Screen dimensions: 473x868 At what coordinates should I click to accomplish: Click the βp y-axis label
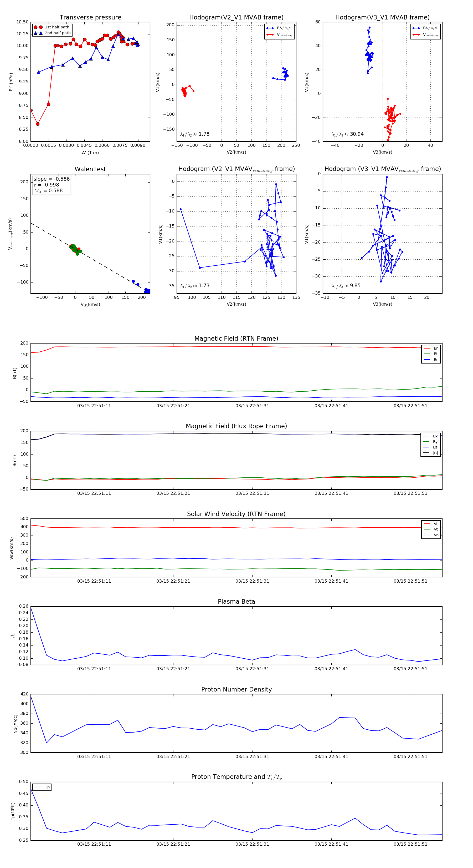click(x=13, y=635)
